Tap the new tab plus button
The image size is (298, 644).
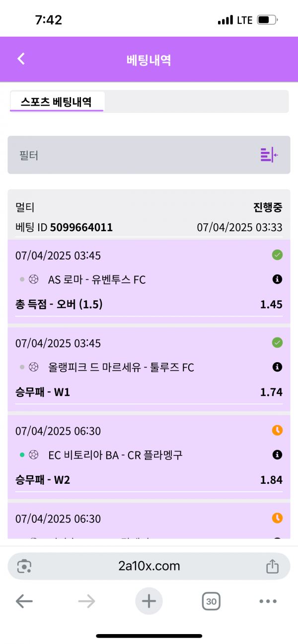pyautogui.click(x=149, y=601)
